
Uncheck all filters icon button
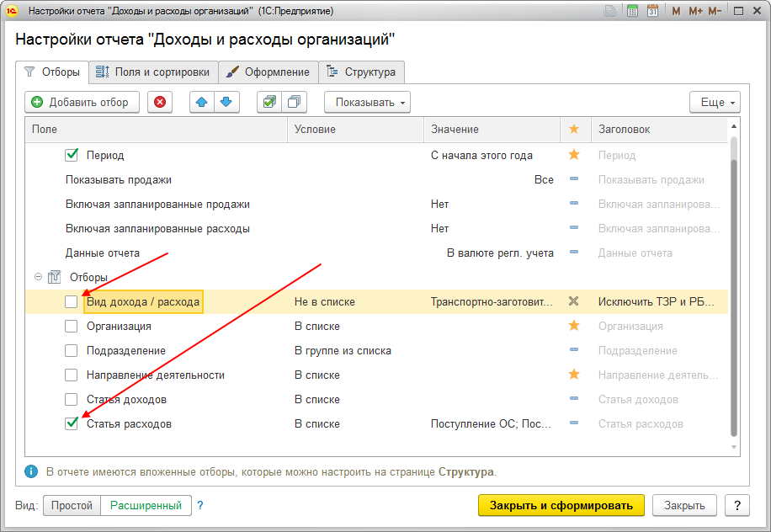pos(294,102)
